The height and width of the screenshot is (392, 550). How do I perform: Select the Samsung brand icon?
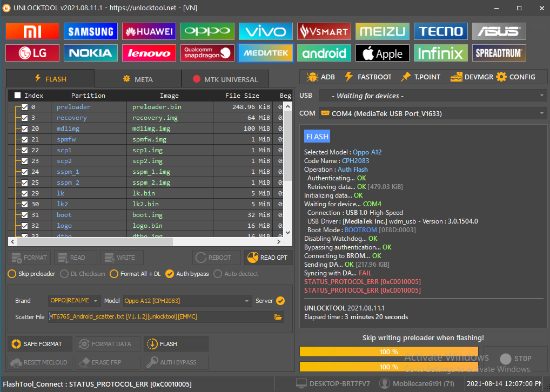coord(91,31)
